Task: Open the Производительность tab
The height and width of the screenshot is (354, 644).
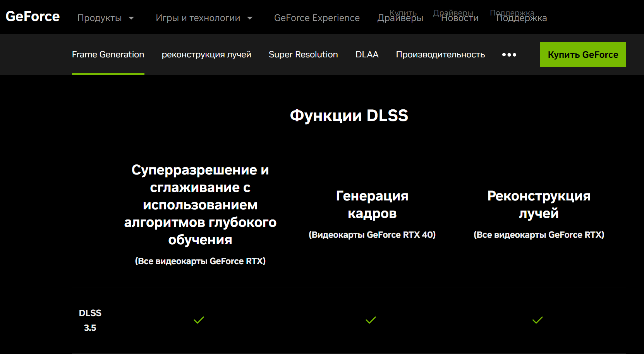Action: click(440, 55)
